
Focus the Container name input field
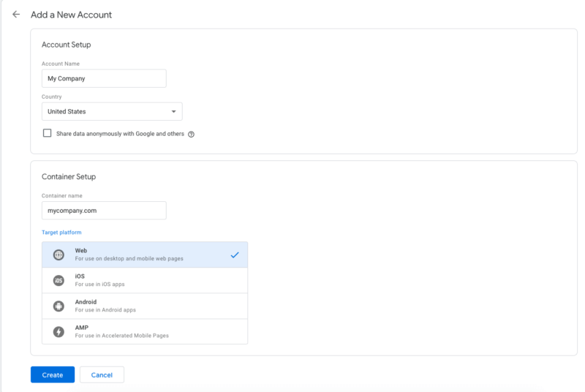coord(104,211)
